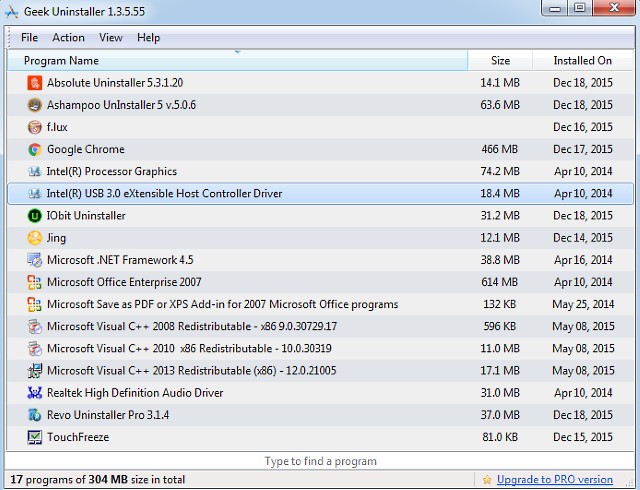Click the 614 MB size value
640x490 pixels.
pos(500,282)
